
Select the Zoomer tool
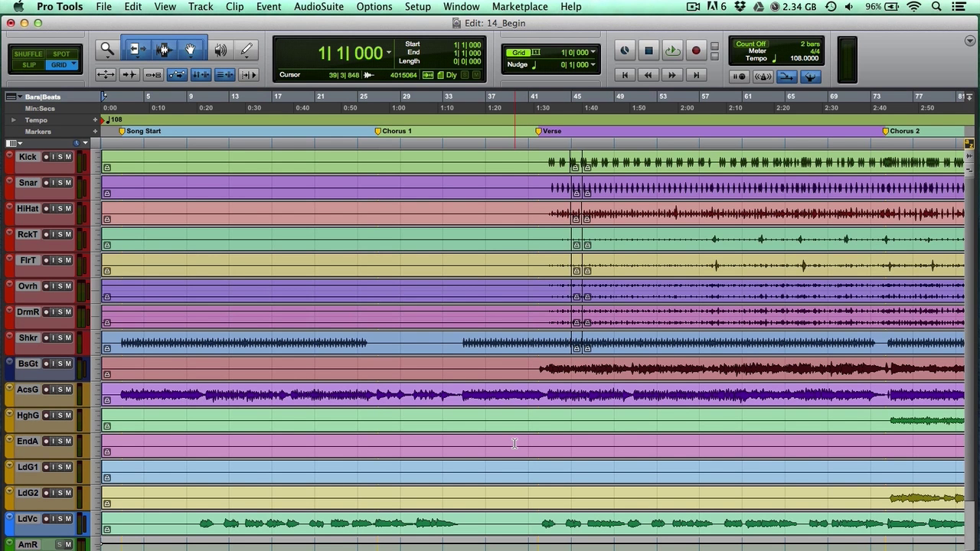click(x=107, y=50)
